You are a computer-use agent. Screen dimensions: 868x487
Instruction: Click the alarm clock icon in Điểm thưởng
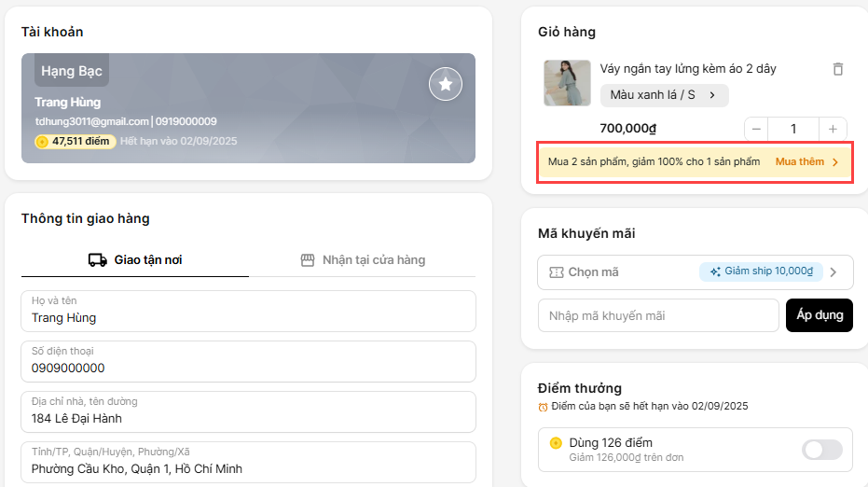(x=543, y=407)
